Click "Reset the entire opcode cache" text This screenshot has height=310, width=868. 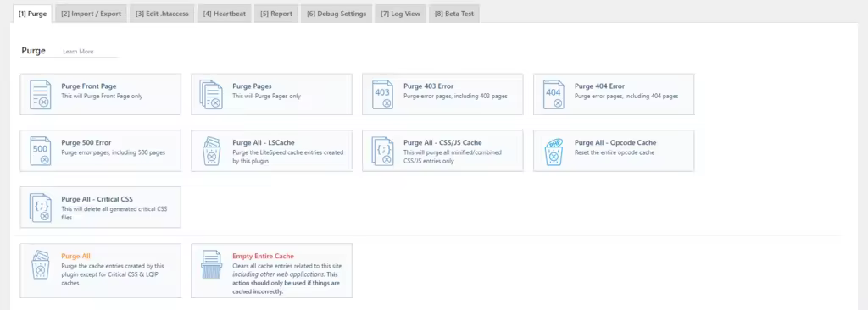coord(615,152)
